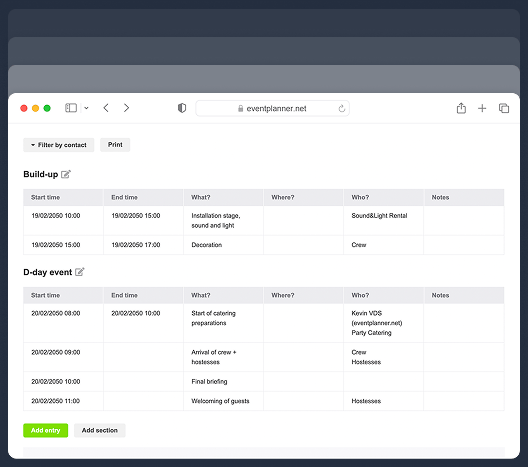Screen dimensions: 528x467
Task: Click the Add section button
Action: click(100, 430)
